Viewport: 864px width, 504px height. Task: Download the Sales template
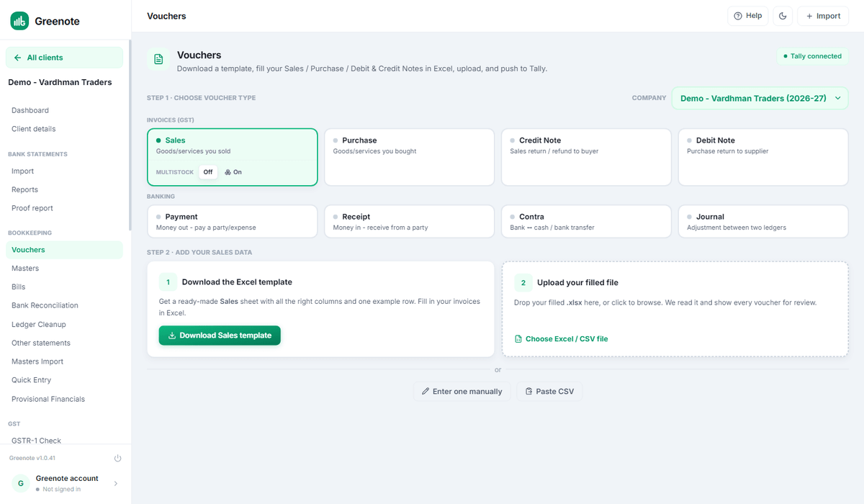(x=220, y=336)
